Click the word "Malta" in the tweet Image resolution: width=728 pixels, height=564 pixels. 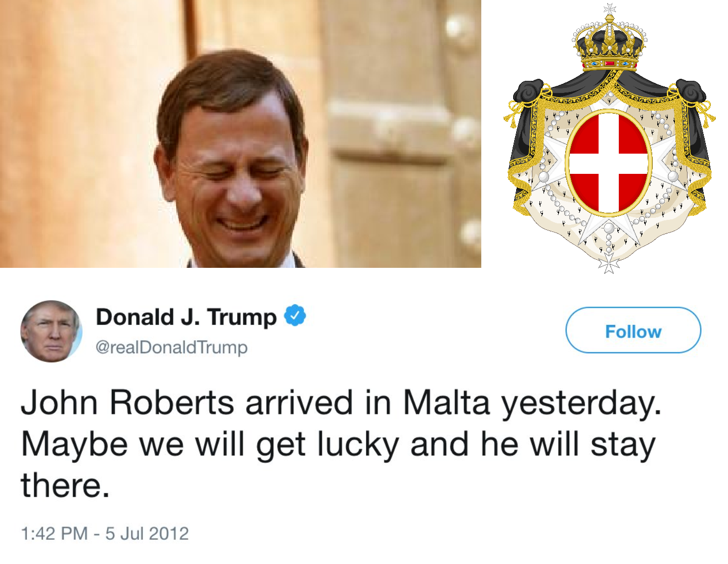pos(446,403)
